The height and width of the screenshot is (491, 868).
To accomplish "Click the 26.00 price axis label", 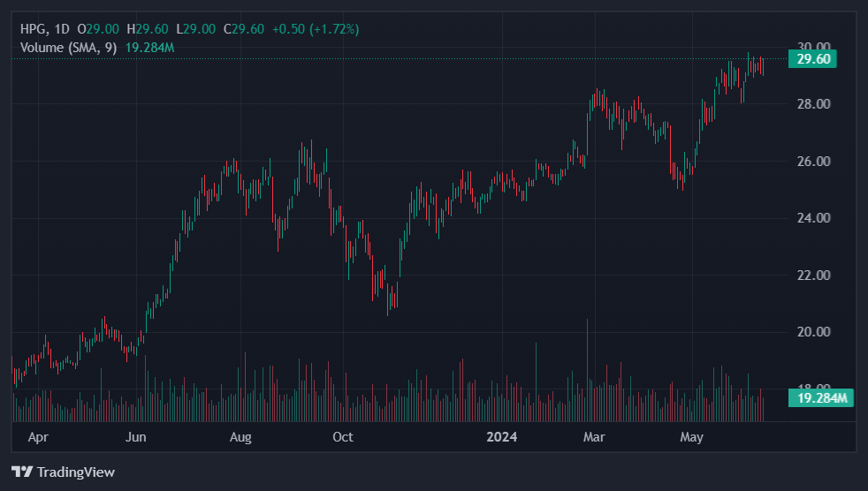I will pos(812,162).
